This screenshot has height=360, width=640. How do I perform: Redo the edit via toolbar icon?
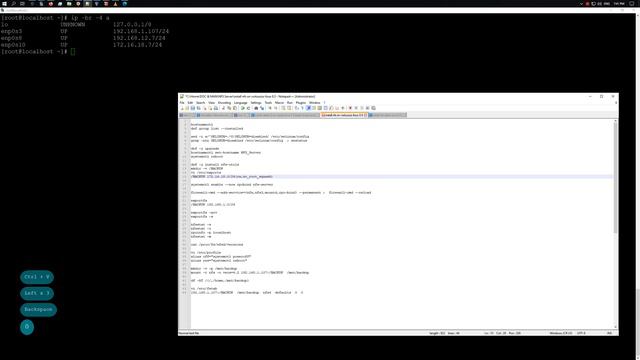(248, 108)
